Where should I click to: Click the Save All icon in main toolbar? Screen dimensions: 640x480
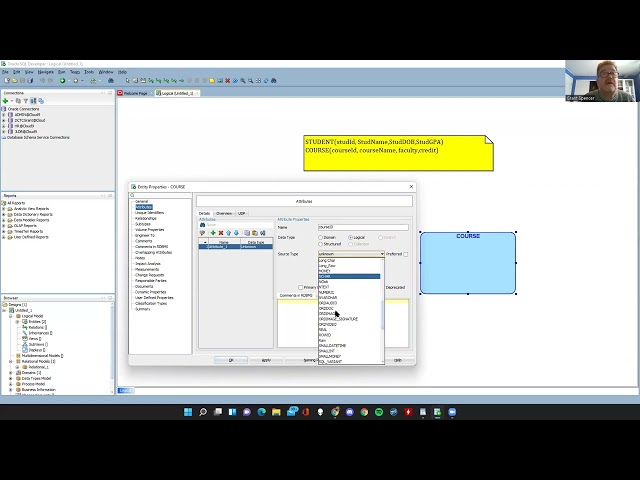click(30, 81)
